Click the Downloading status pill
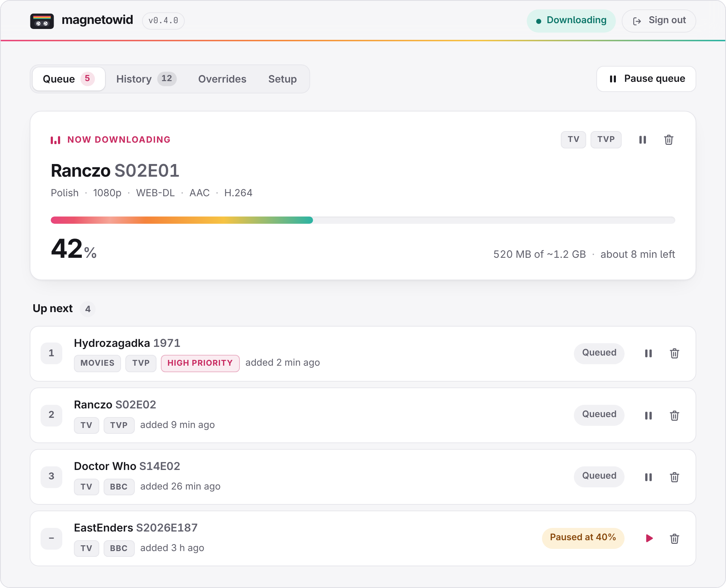This screenshot has width=726, height=588. coord(571,21)
